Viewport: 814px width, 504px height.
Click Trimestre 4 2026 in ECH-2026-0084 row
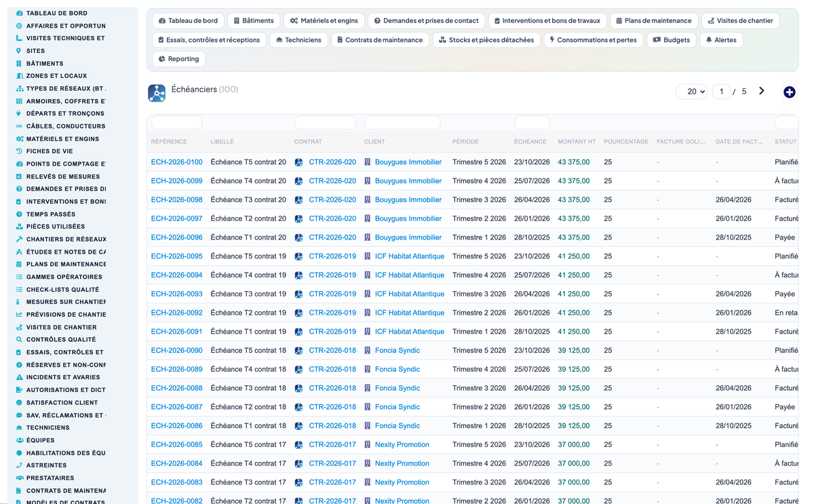[479, 464]
